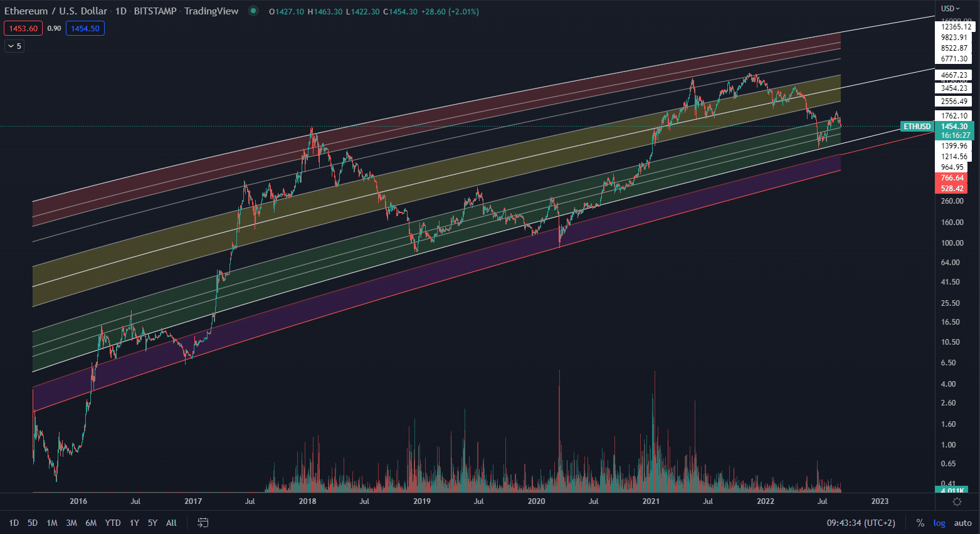Click the blue buy price 1454.50 button
This screenshot has height=534, width=980.
85,28
